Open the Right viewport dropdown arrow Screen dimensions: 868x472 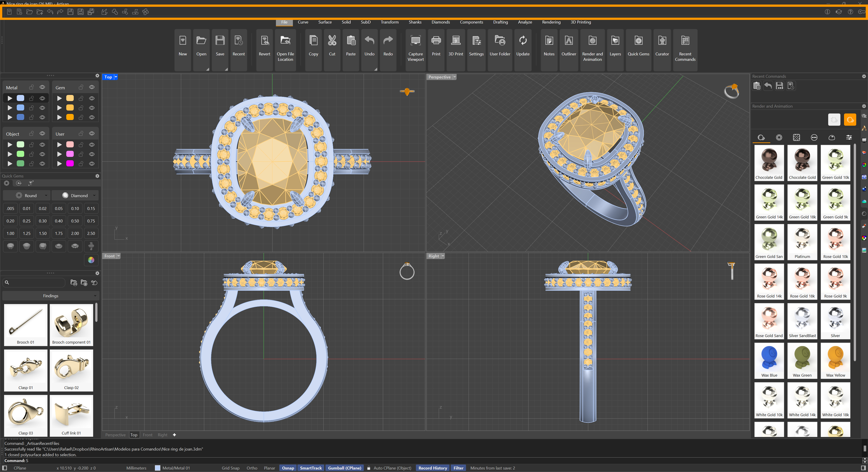(443, 256)
